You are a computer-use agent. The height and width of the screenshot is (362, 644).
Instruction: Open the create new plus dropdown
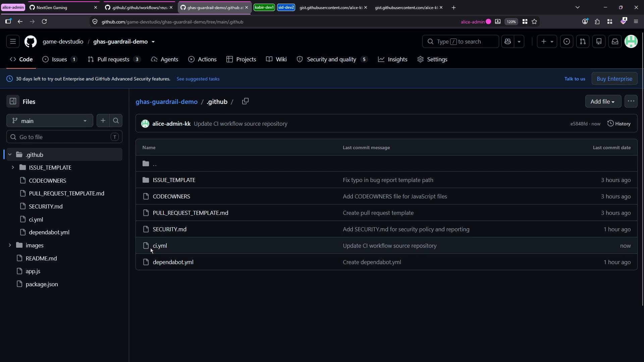[x=547, y=42]
